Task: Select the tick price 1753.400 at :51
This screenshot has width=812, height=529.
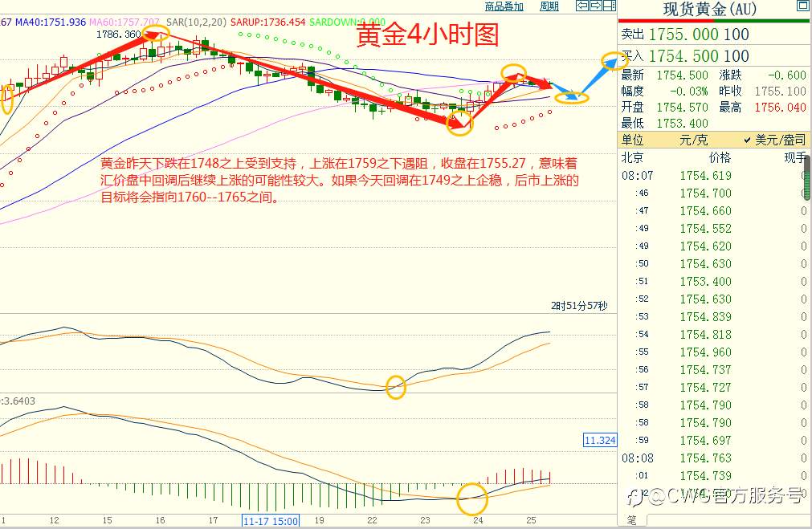Action: 705,281
